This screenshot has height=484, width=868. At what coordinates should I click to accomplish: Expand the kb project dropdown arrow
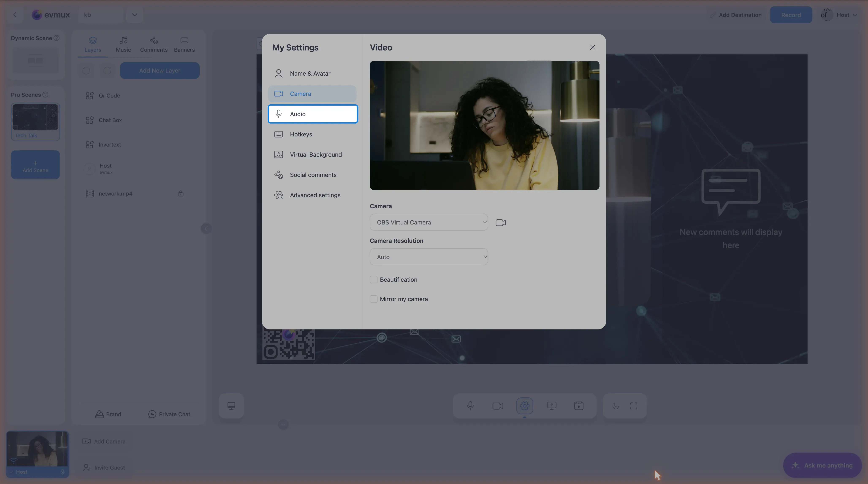tap(134, 15)
